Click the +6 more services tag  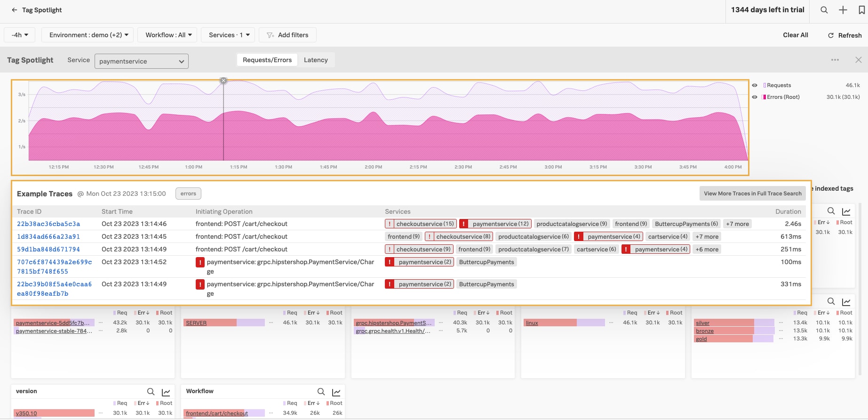707,249
